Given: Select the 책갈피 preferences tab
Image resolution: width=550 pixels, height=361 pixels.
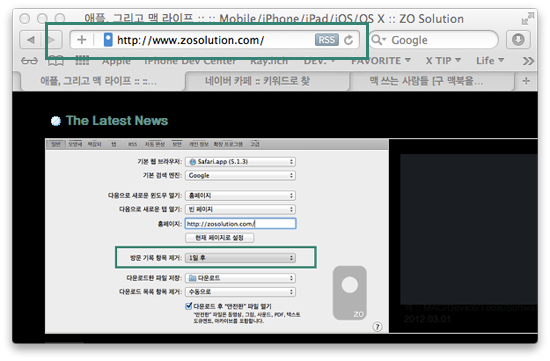Looking at the screenshot, I should [94, 144].
